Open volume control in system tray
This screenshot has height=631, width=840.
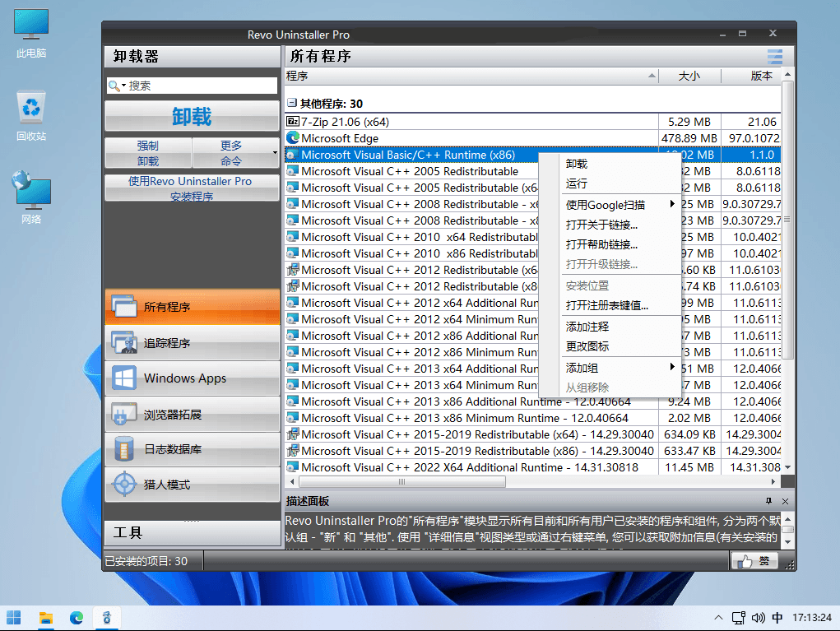tap(758, 618)
